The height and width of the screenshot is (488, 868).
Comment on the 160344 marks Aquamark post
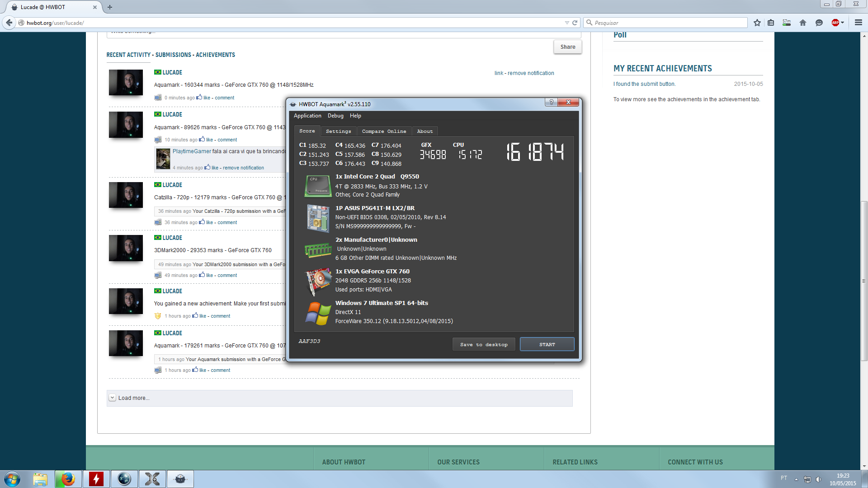pos(224,98)
